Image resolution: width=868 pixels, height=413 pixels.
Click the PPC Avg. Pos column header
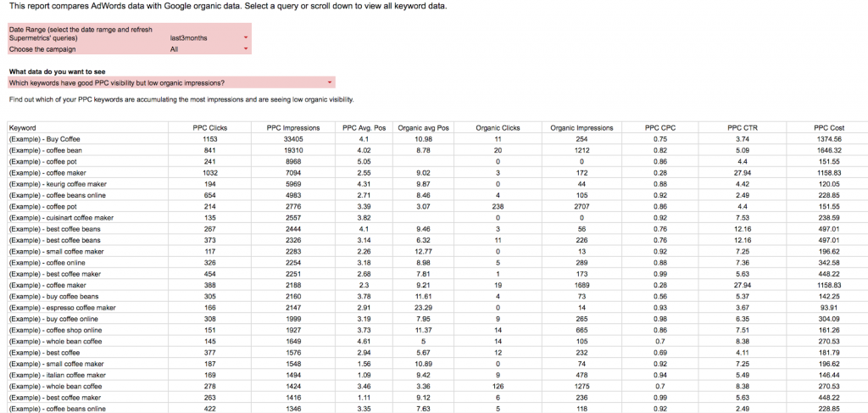[x=364, y=128]
